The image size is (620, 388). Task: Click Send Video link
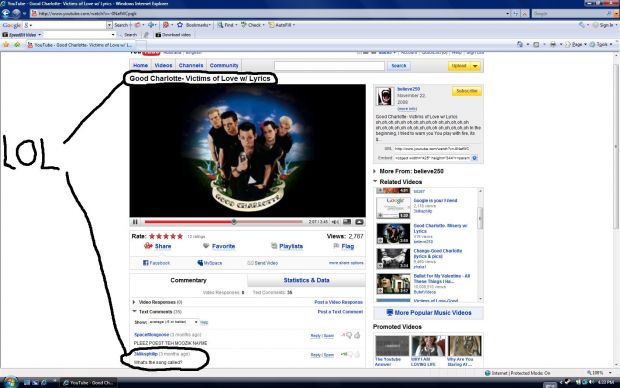[x=263, y=263]
